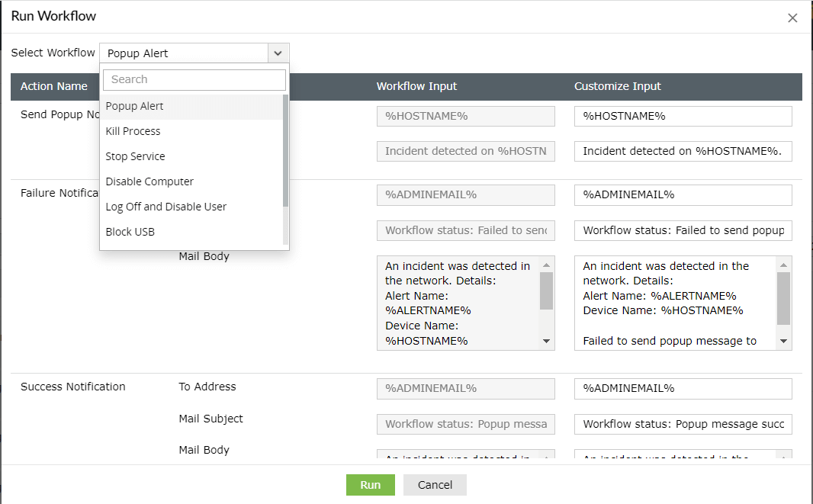813x504 pixels.
Task: Click Workflow Input Success %ADMINEMAIL% field
Action: tap(466, 389)
